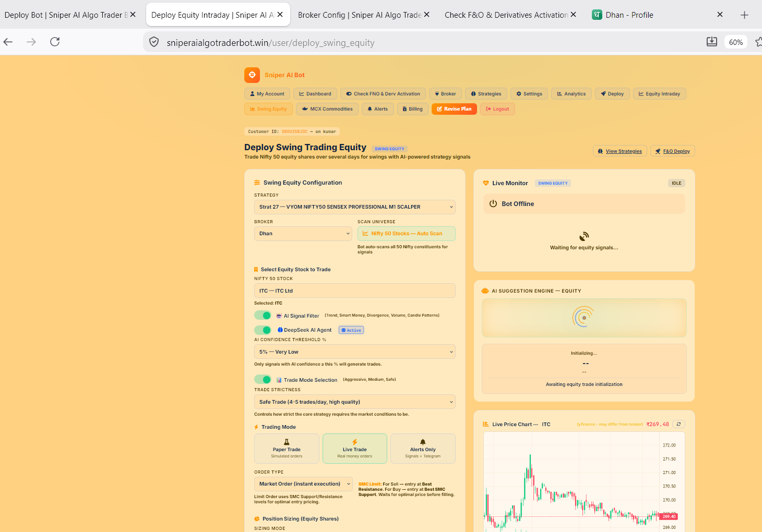Reload the page with the refresh icon

click(55, 42)
